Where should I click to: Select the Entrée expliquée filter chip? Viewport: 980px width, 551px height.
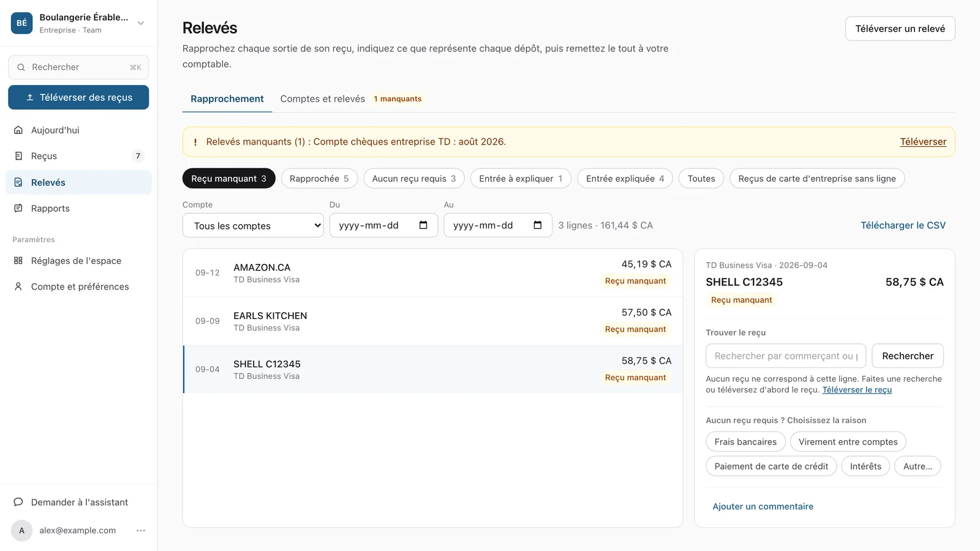coord(625,179)
